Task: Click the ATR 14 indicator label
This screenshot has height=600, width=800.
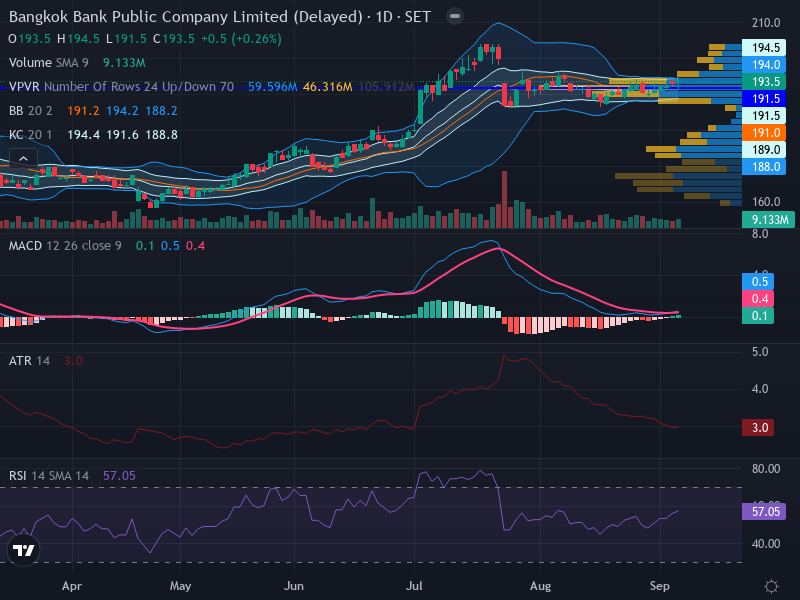Action: click(x=30, y=361)
